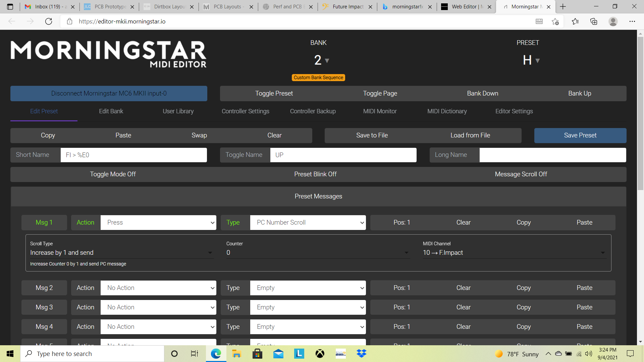Click the Edge tab actions menu icon

10,7
